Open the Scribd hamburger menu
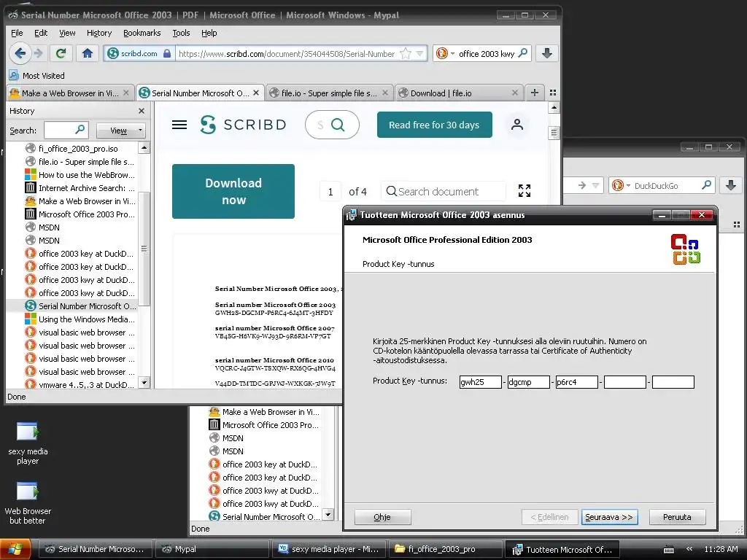747x560 pixels. pos(179,125)
